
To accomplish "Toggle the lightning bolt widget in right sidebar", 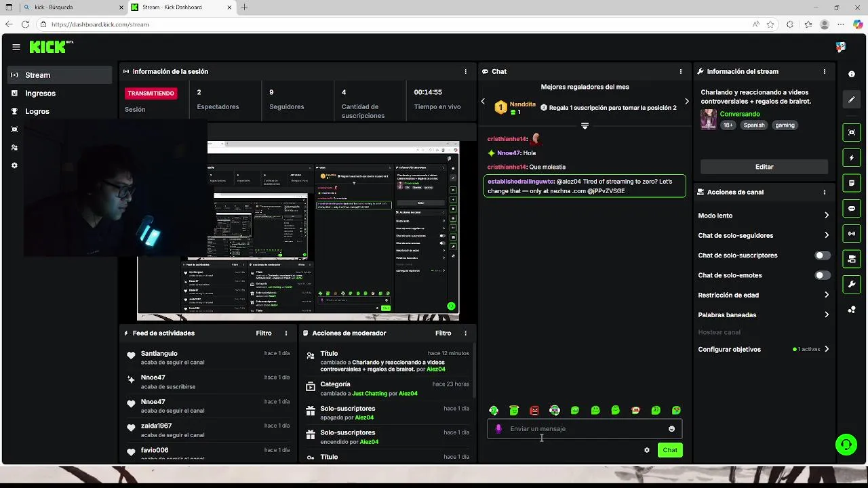I will tap(852, 158).
